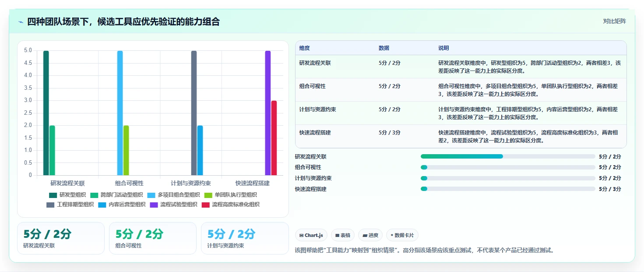Viewport: 644px width, 272px height.
Task: Click the Chart.js tag
Action: (311, 235)
